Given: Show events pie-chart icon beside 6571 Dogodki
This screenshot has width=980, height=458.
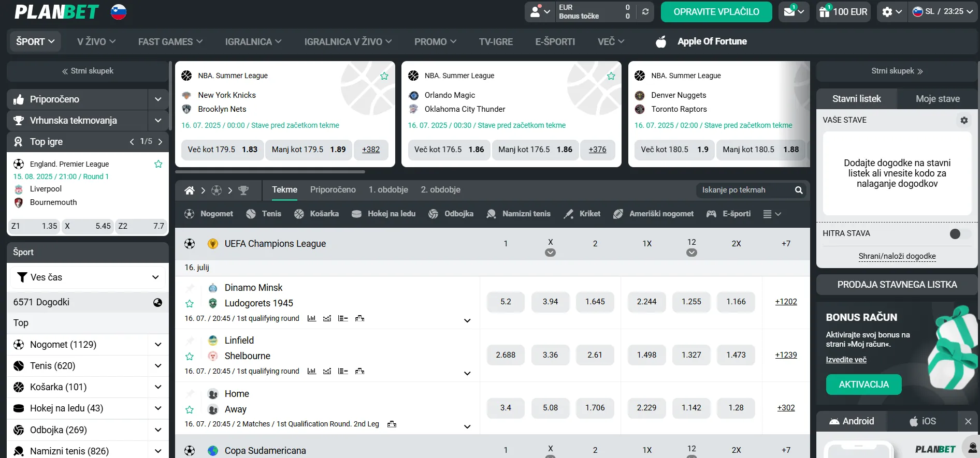Looking at the screenshot, I should click(158, 302).
